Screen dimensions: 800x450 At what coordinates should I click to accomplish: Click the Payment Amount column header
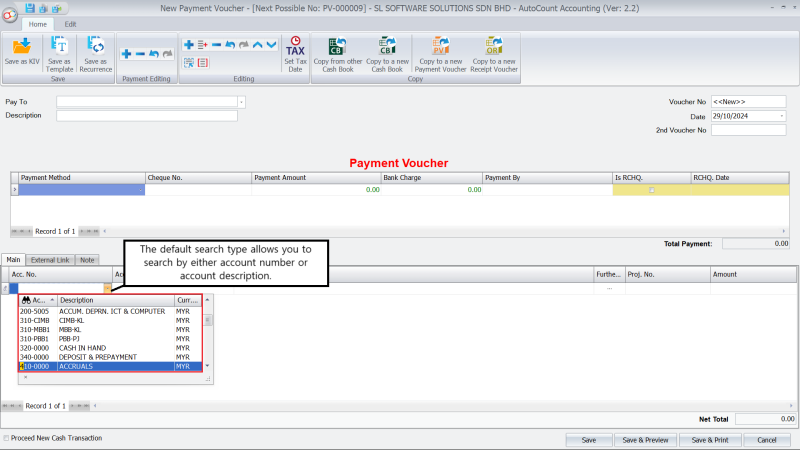tap(316, 178)
